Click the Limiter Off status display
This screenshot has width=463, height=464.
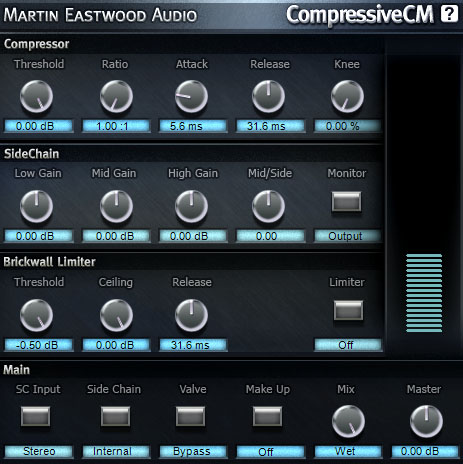(348, 345)
